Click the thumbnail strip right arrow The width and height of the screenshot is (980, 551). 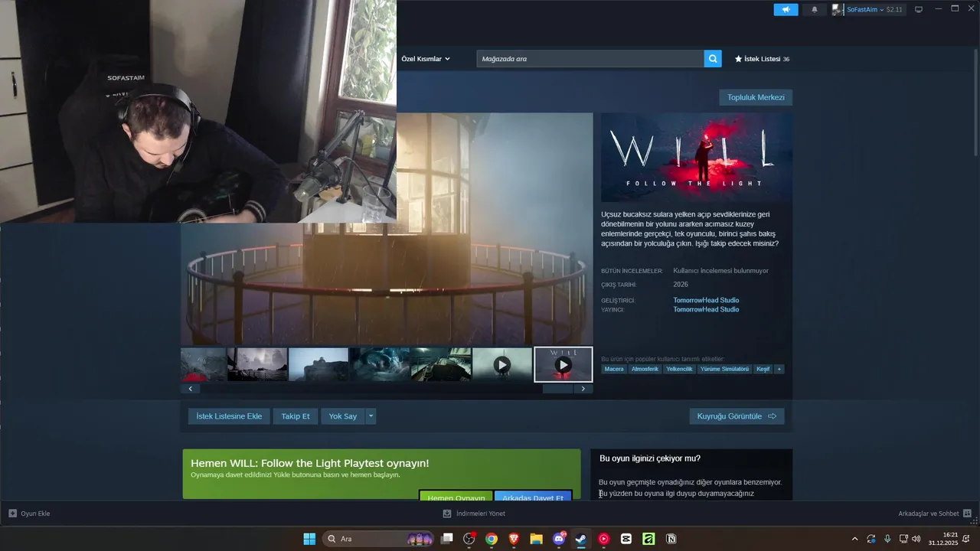coord(583,389)
